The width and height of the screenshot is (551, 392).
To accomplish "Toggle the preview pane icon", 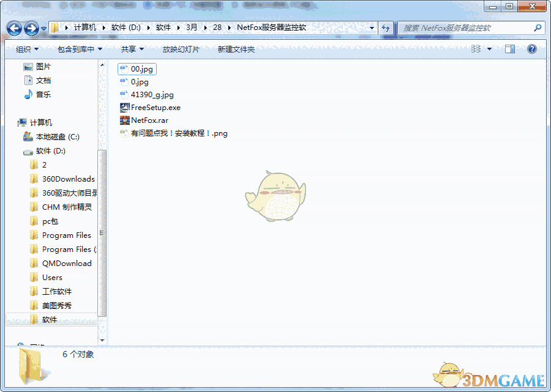I will tap(509, 49).
